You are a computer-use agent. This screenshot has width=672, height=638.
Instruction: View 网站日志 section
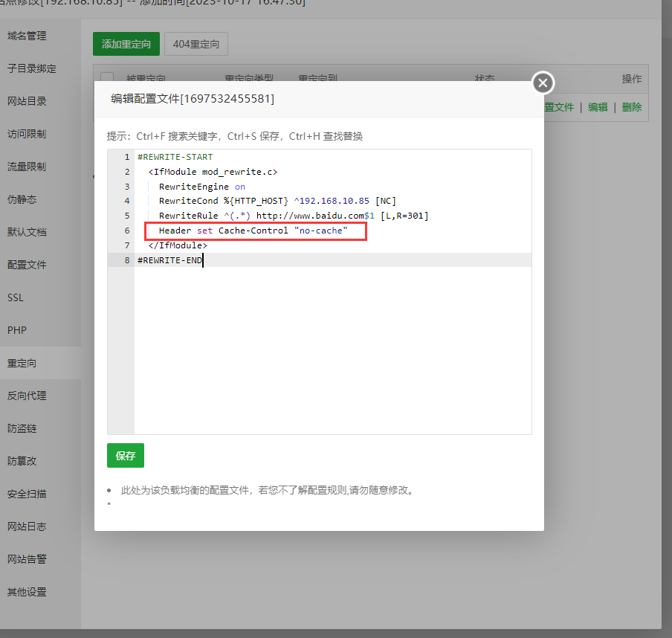[27, 526]
